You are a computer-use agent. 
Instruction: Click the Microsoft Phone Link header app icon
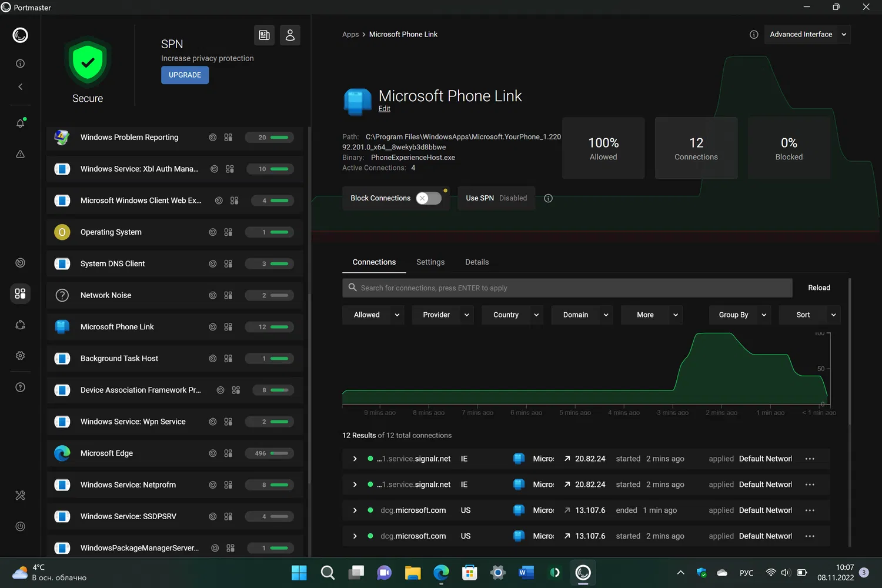coord(357,102)
